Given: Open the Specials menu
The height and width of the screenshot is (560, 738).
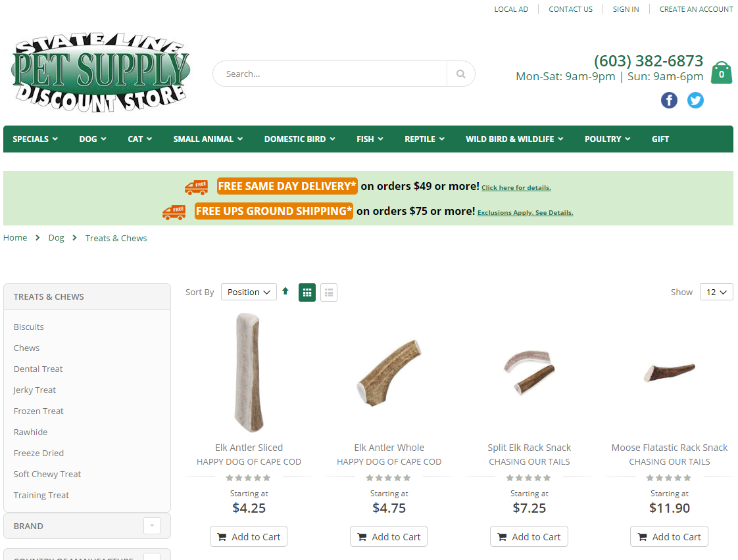Looking at the screenshot, I should (x=36, y=139).
